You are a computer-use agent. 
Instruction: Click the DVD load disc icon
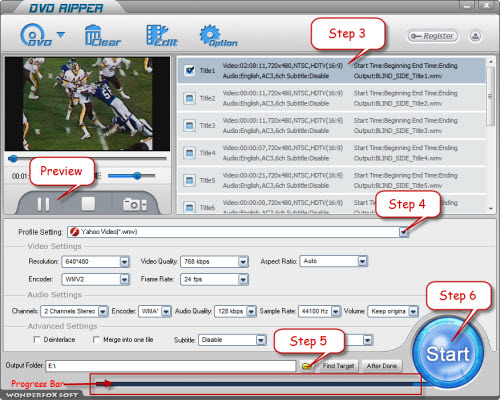coord(36,35)
